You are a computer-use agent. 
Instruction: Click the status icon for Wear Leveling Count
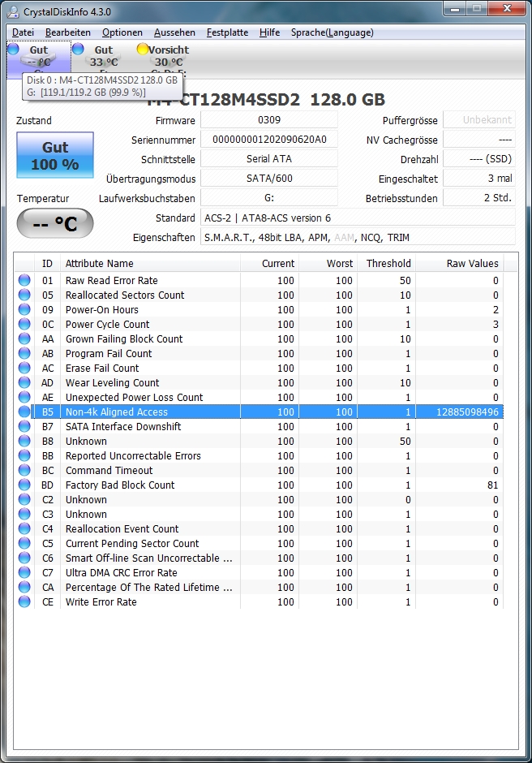click(24, 382)
